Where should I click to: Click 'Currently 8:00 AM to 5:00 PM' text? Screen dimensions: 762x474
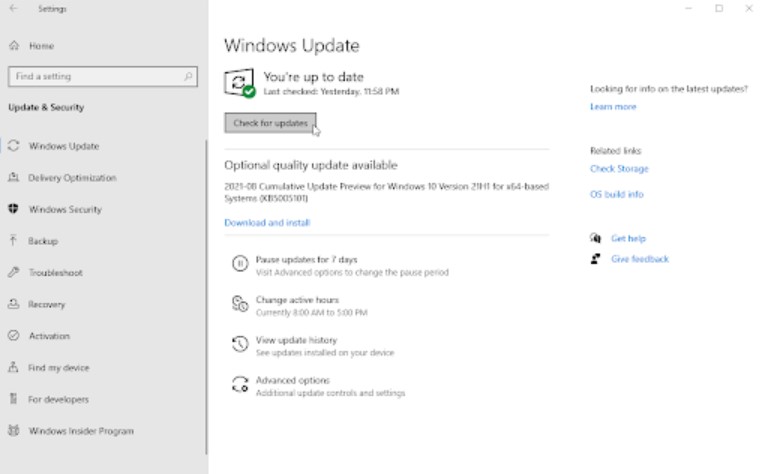[312, 312]
